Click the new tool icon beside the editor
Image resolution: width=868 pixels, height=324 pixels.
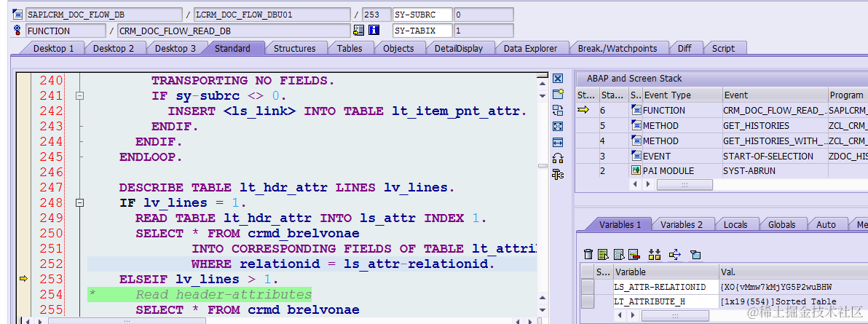[x=558, y=94]
